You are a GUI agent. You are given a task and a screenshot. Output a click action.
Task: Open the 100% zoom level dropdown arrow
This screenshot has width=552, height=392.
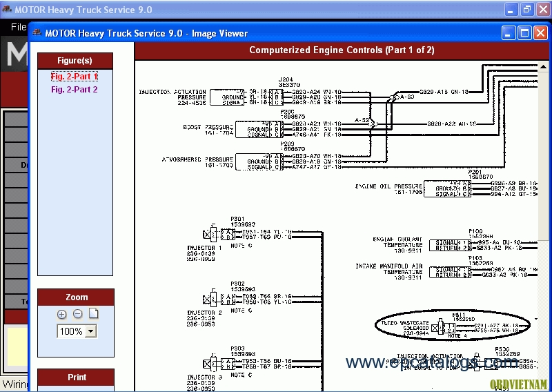click(x=91, y=331)
